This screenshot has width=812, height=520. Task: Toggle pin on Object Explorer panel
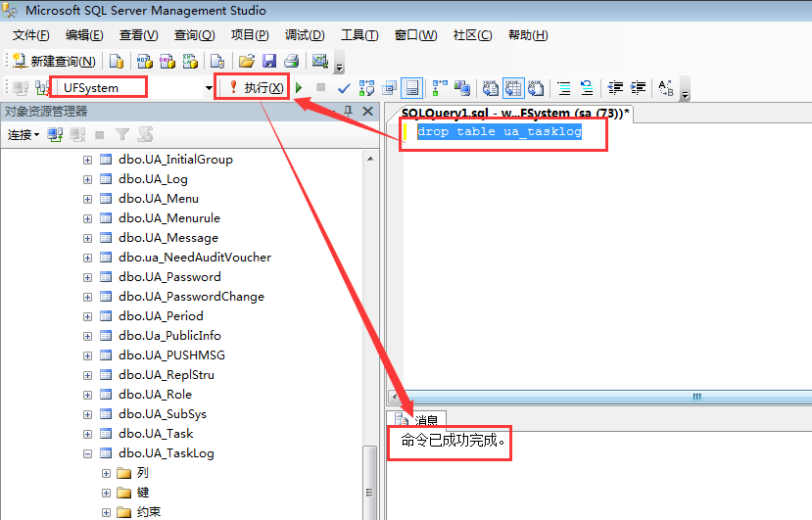(348, 111)
